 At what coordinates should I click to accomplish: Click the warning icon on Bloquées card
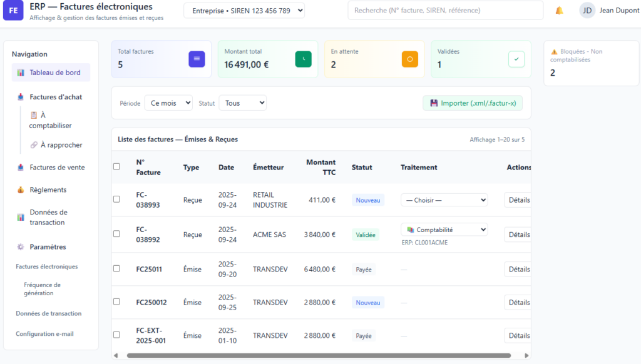[x=554, y=52]
